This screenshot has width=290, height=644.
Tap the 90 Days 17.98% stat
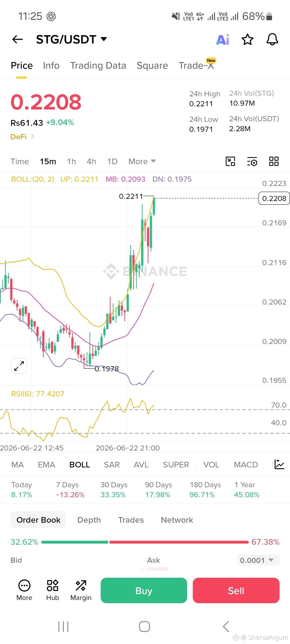point(158,490)
